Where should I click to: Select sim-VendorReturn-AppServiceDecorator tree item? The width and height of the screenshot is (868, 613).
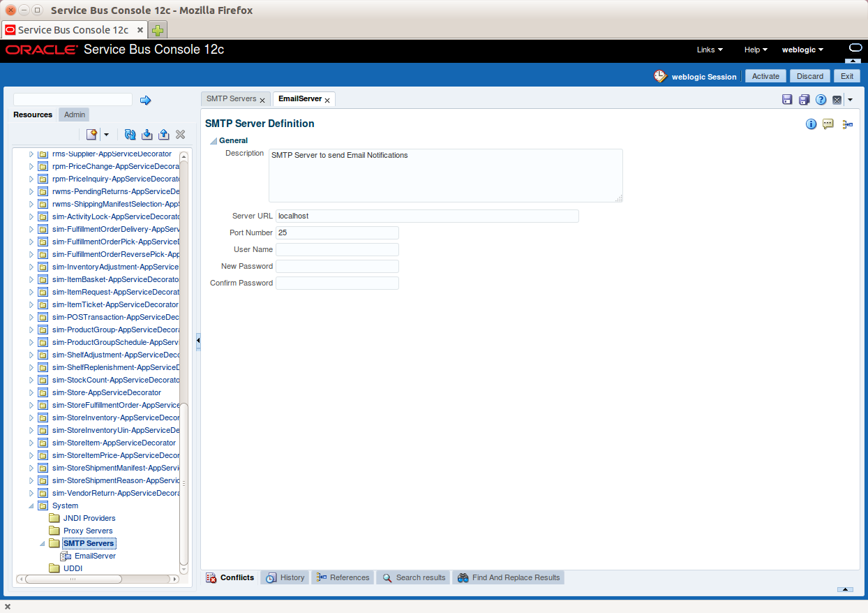116,493
